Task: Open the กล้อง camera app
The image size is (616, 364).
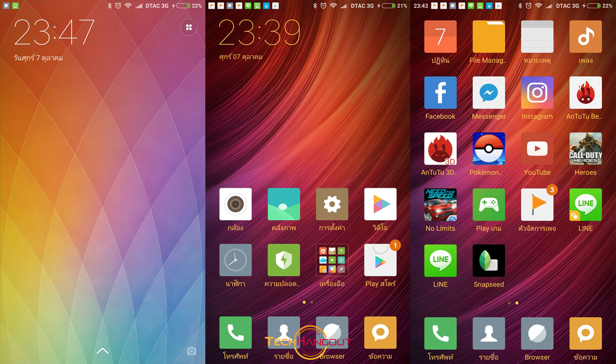Action: coord(236,204)
